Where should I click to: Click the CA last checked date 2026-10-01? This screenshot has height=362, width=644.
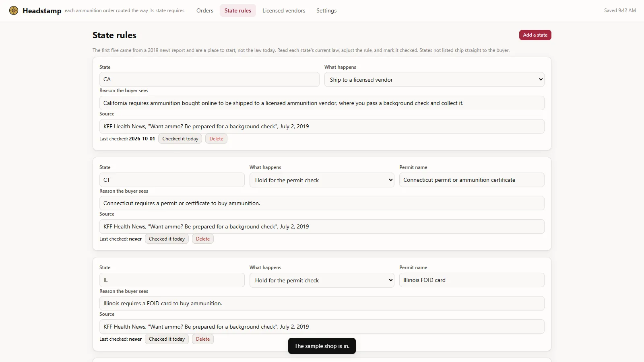point(142,139)
